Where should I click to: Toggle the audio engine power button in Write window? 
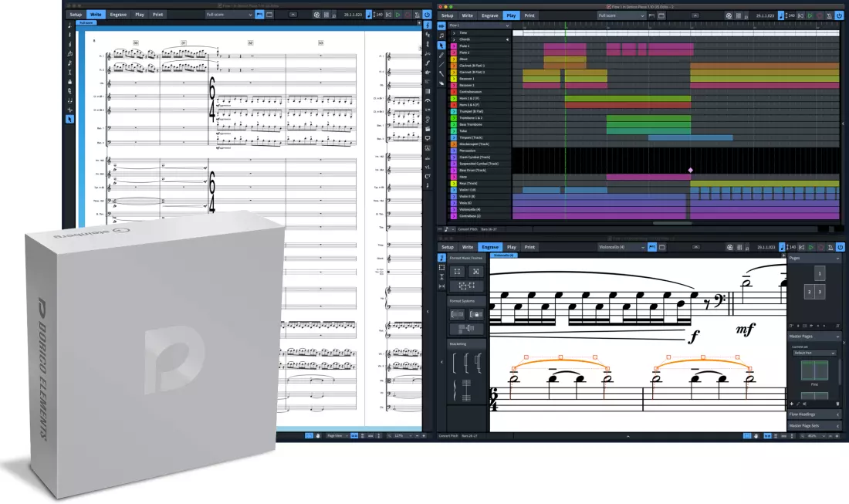click(x=427, y=15)
